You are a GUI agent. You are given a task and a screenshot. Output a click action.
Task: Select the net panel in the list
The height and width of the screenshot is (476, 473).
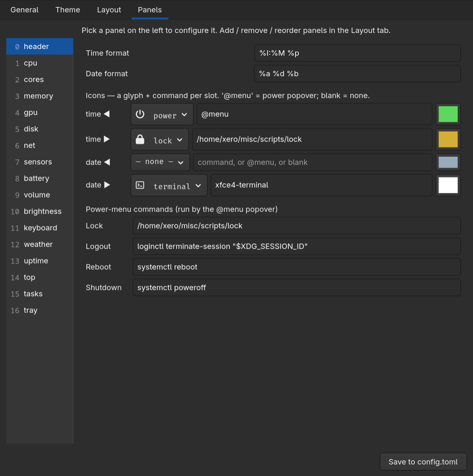tap(40, 146)
